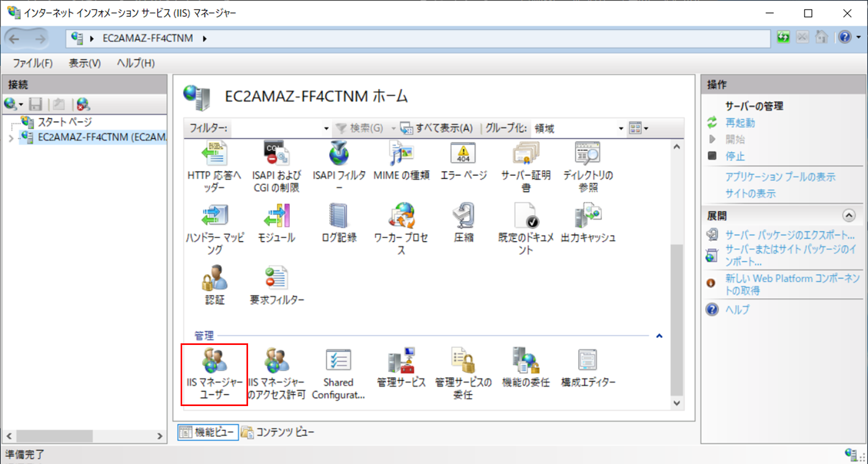This screenshot has width=868, height=464.
Task: Collapse the 展開 actions section
Action: click(x=849, y=216)
